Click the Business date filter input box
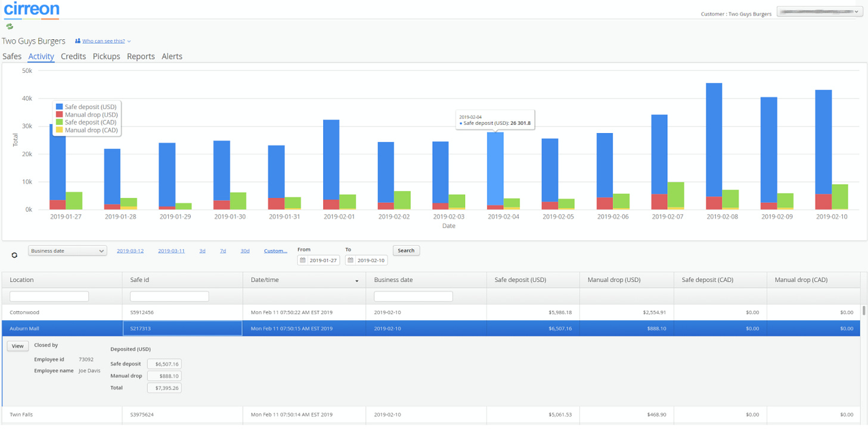Screen dimensions: 868x436 (413, 296)
